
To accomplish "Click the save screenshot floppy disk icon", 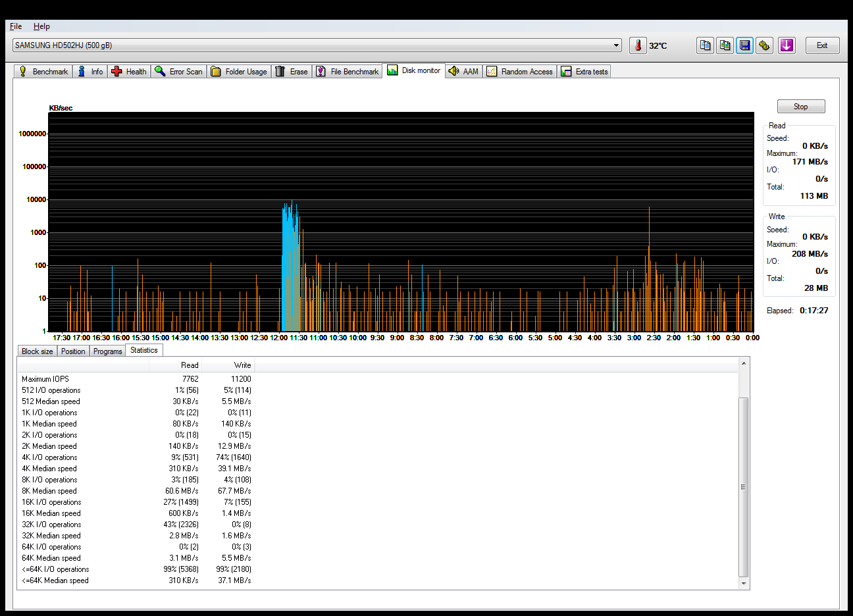I will pos(744,45).
